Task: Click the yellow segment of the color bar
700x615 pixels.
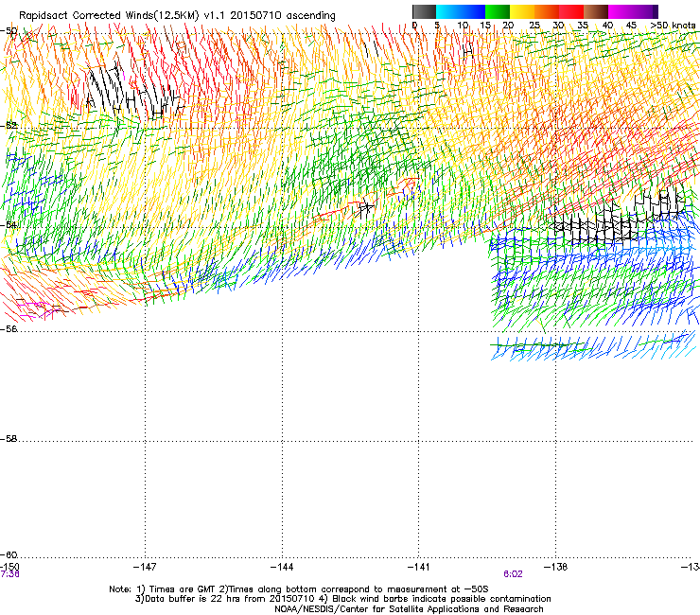Action: [x=522, y=11]
